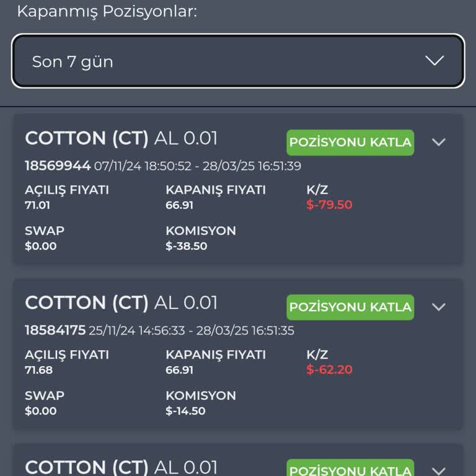Tap POZİSYONU KATLA on the bottom partially visible card
476x476 pixels.
[x=350, y=469]
